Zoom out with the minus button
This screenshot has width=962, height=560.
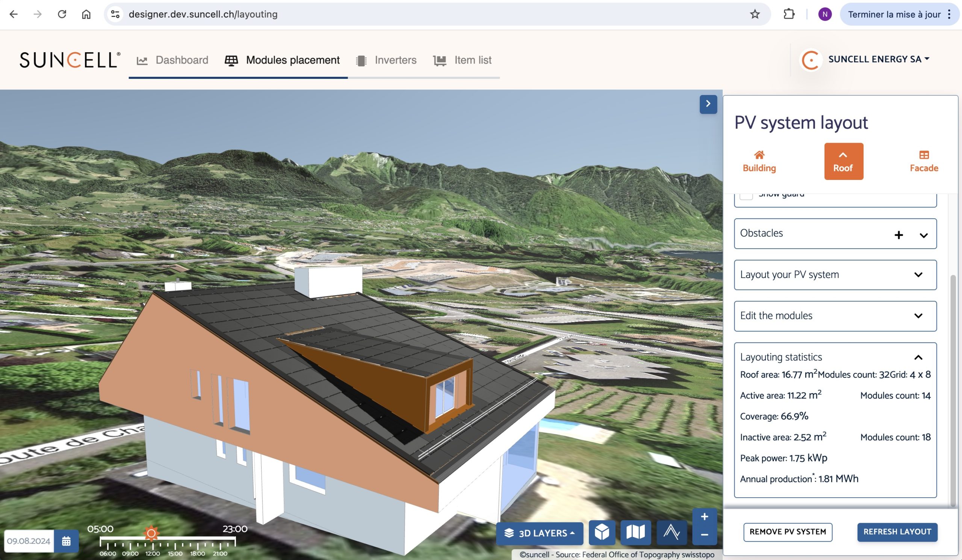pos(704,535)
